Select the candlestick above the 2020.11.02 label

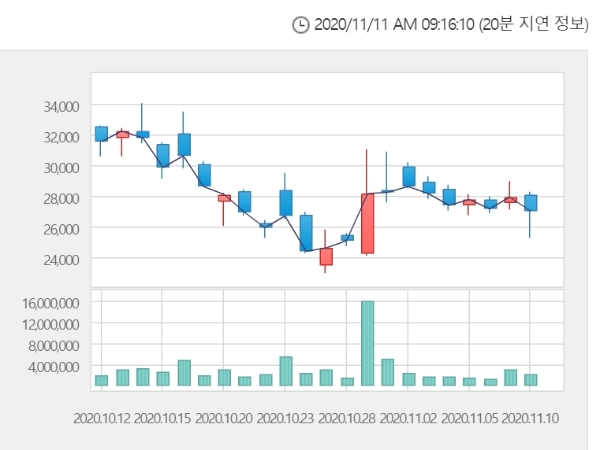pyautogui.click(x=408, y=176)
